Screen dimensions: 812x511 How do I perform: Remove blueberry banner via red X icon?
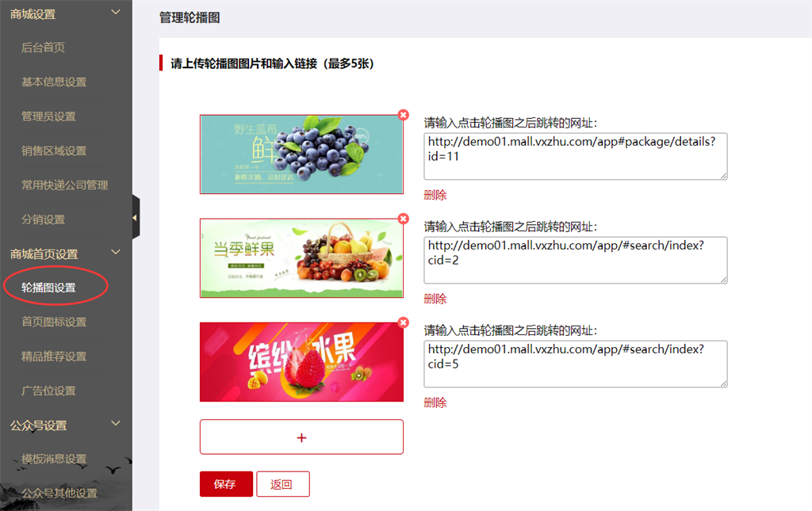(404, 115)
